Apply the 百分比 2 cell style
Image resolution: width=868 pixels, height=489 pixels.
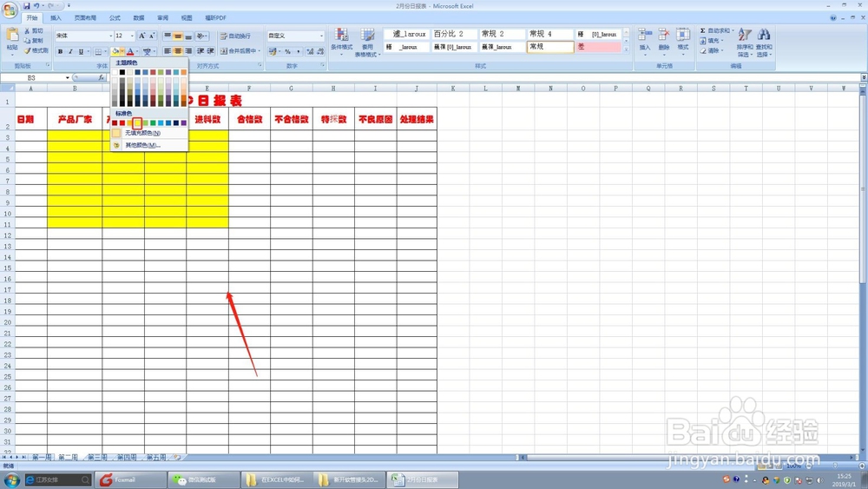(455, 34)
